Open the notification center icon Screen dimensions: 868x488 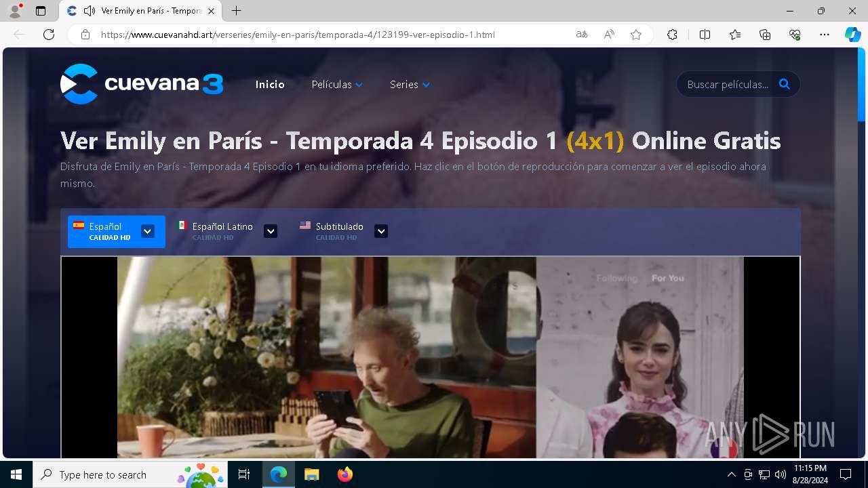click(846, 474)
